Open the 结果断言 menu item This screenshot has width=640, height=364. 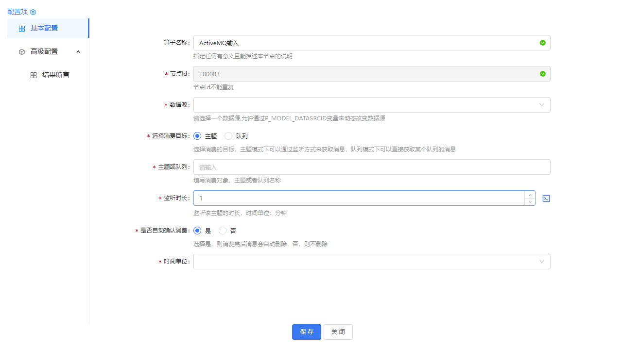(55, 75)
